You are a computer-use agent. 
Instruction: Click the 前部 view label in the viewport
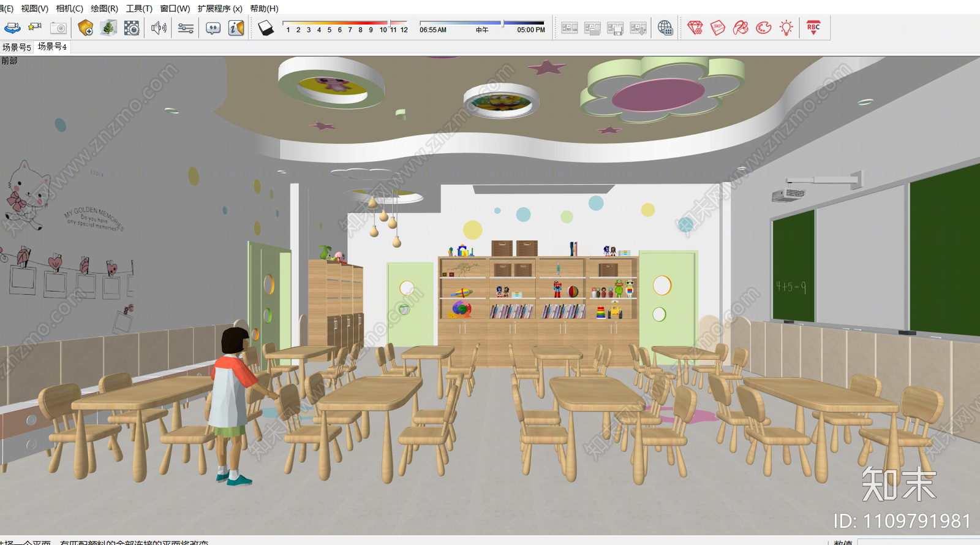(9, 61)
